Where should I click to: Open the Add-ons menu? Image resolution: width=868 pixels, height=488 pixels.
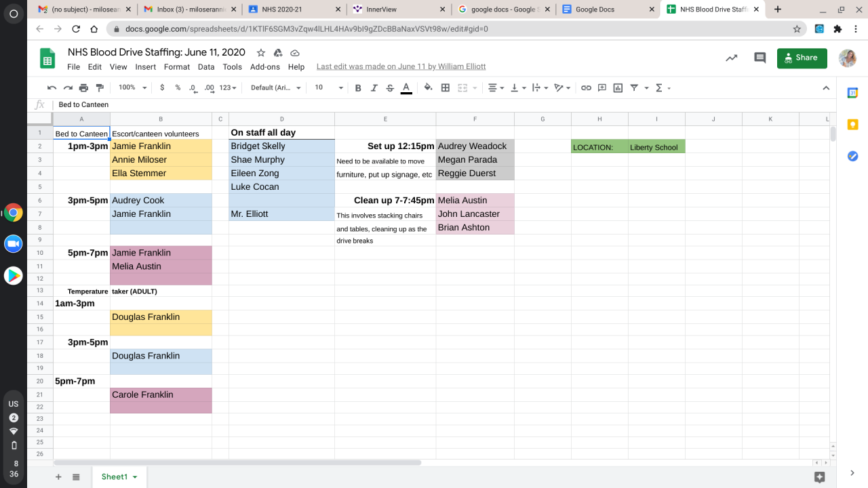pos(265,67)
